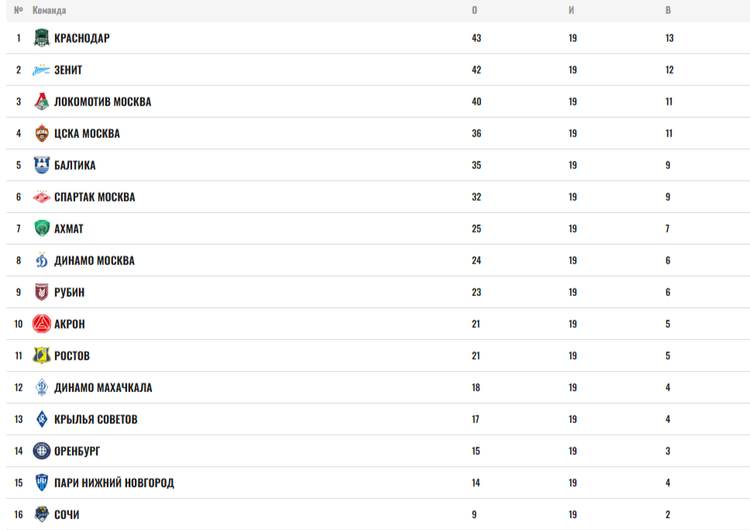Sort table by the О points column header
The height and width of the screenshot is (530, 750).
tap(474, 11)
